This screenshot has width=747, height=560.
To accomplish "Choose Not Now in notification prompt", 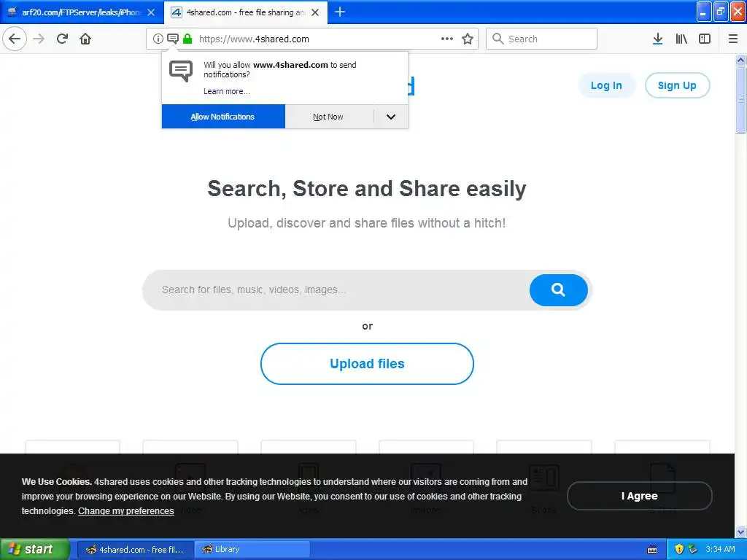I will 328,117.
